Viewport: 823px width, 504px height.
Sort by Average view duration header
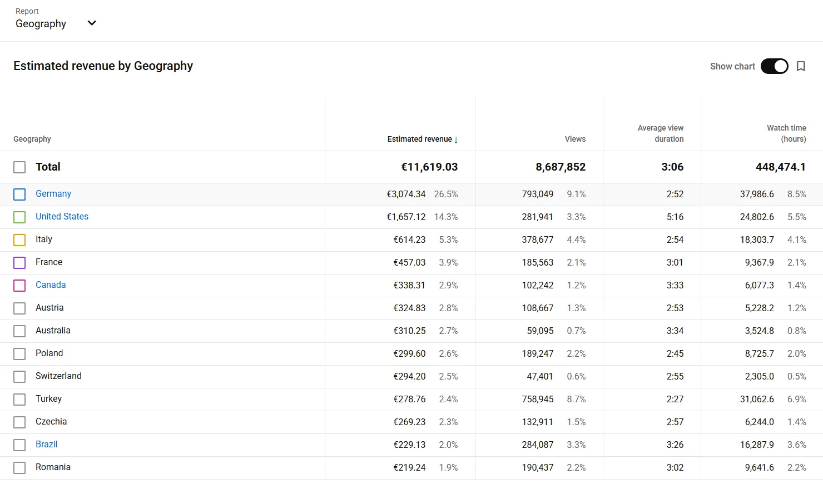(661, 133)
